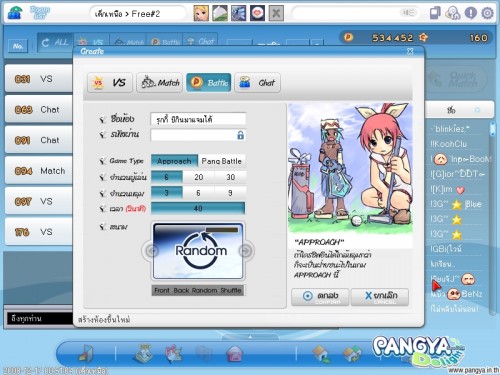Adjust the time bar showing 40
500x375 pixels.
click(x=198, y=208)
